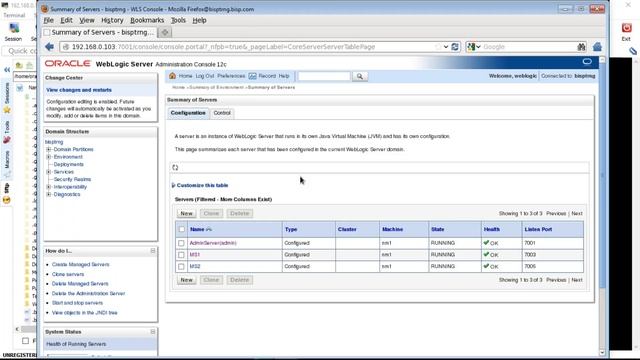Click View objects in the JNDI tree link
Screen dimensions: 640x360
point(84,313)
